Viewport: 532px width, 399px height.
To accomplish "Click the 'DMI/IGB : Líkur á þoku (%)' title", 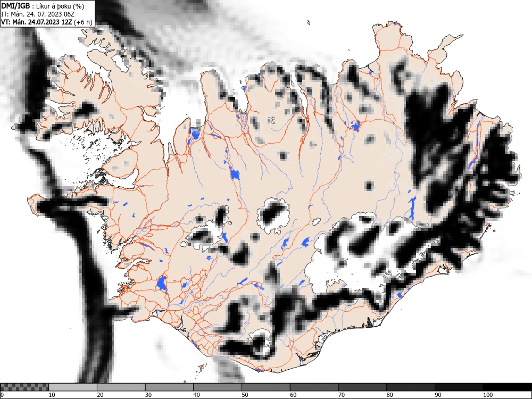I will pos(43,6).
